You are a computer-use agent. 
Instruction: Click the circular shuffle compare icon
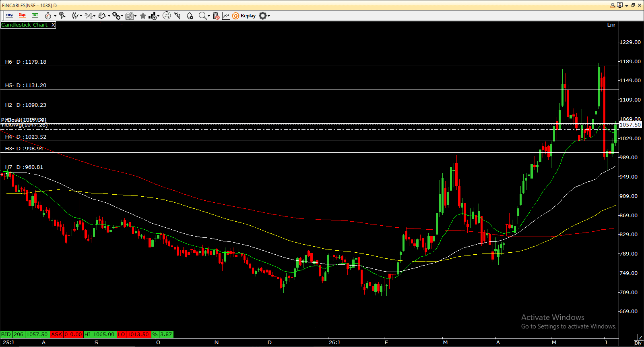[x=167, y=16]
